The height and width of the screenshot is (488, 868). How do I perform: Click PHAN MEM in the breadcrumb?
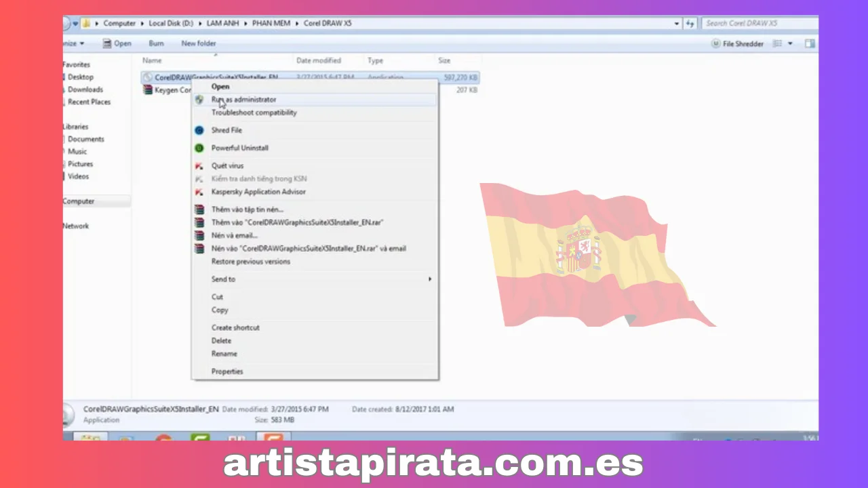[271, 23]
